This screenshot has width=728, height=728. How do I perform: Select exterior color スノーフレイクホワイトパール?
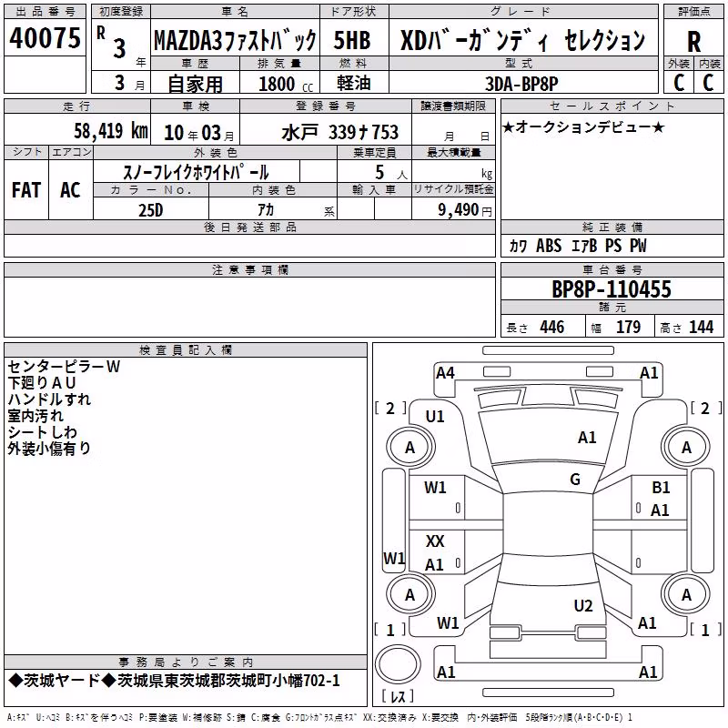click(x=196, y=172)
